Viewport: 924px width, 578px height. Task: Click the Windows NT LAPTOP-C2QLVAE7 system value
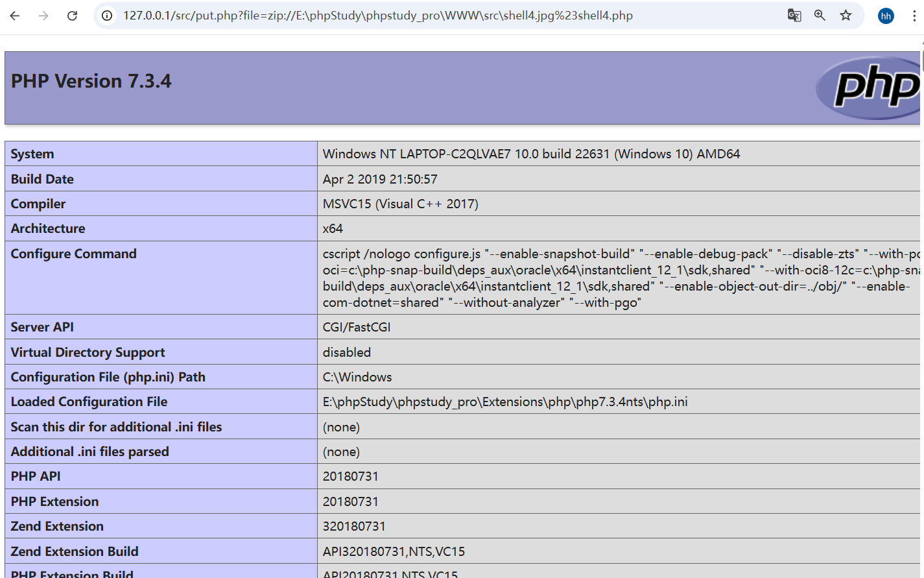pos(532,154)
